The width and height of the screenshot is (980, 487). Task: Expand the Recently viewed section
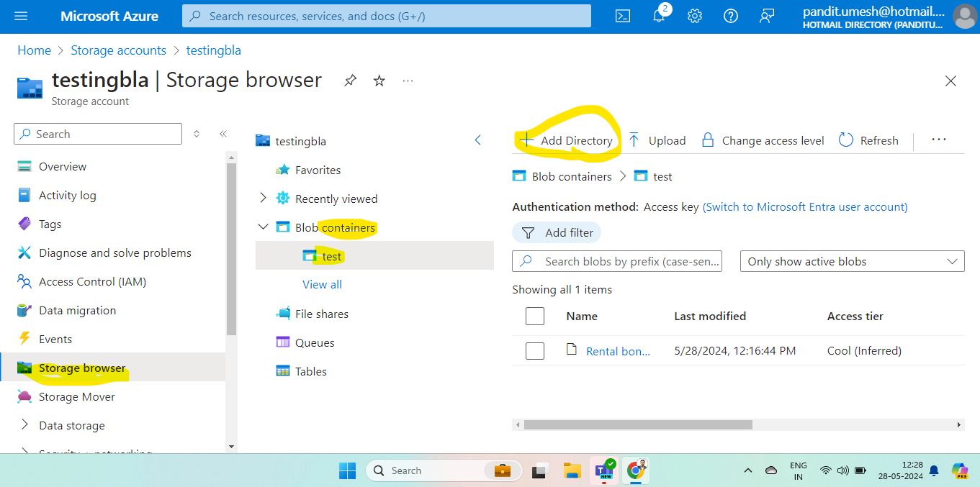point(263,198)
